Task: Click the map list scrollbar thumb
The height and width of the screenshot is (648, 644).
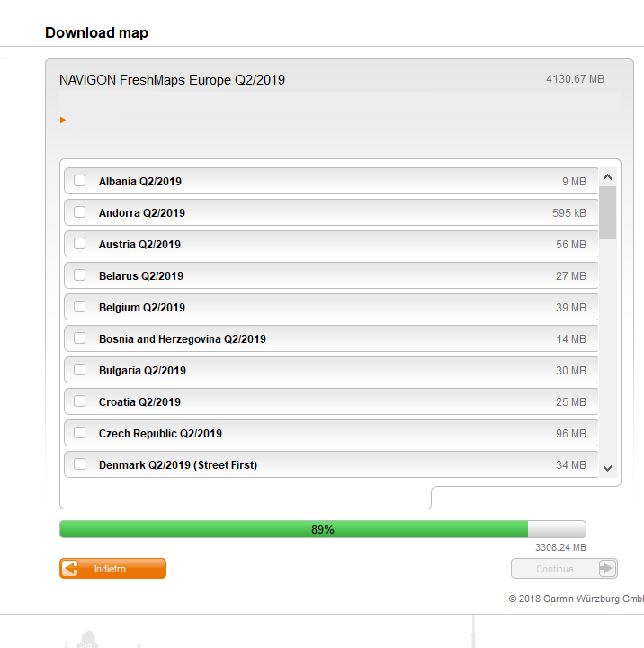Action: click(607, 212)
